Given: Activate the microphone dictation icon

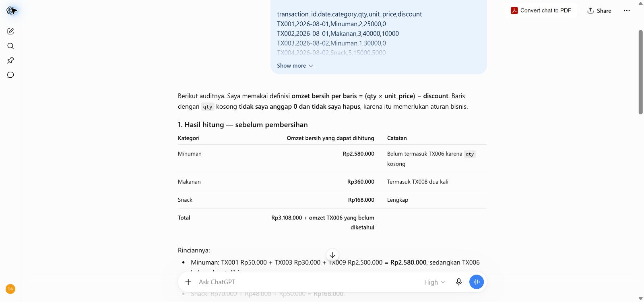Looking at the screenshot, I should (x=458, y=282).
